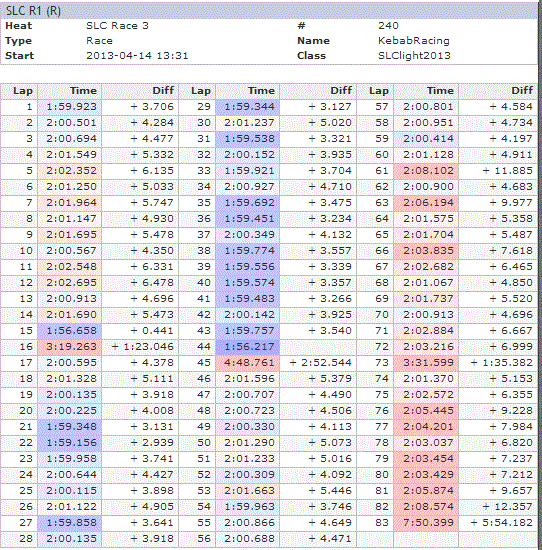Image resolution: width=542 pixels, height=550 pixels.
Task: Select the diff value + 5:54.182
Action: tap(502, 523)
